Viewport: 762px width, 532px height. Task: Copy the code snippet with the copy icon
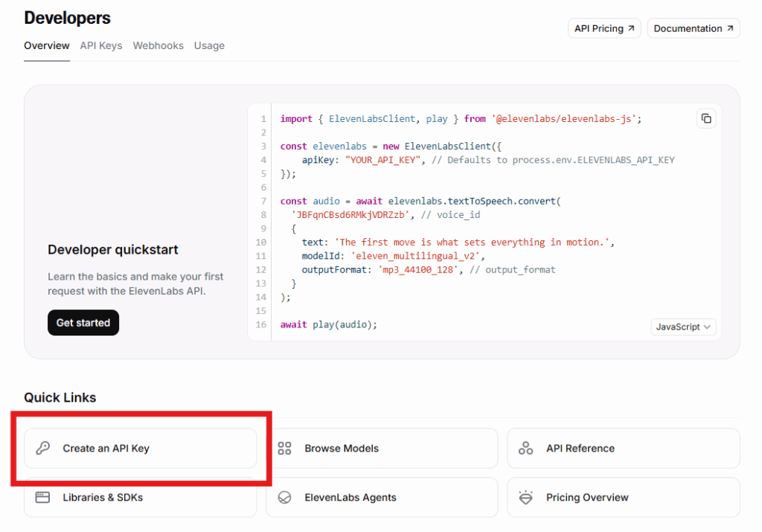[x=706, y=118]
